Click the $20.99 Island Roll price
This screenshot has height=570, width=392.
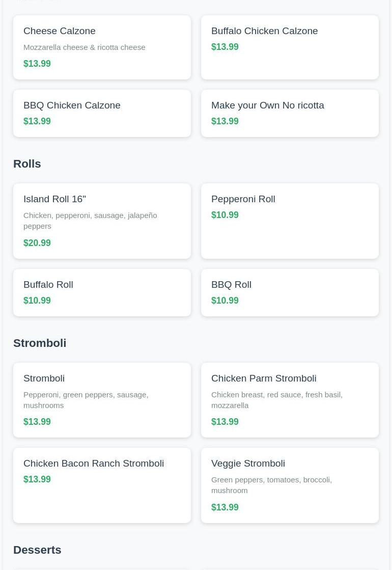point(37,243)
